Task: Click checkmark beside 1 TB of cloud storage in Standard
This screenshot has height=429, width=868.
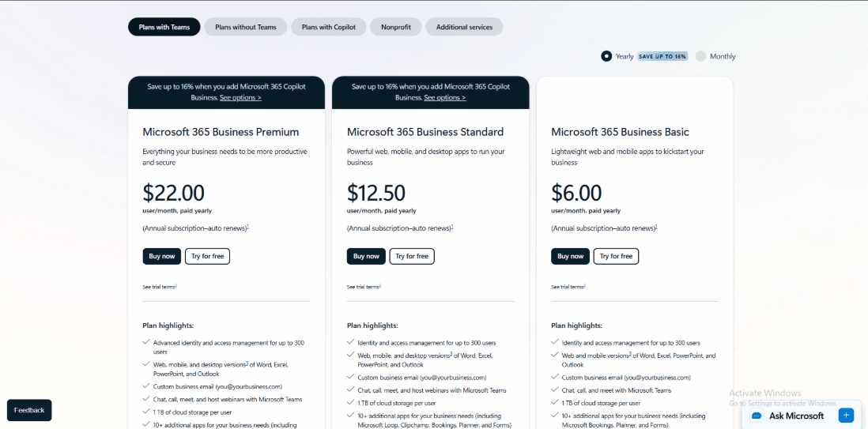Action: click(x=350, y=402)
